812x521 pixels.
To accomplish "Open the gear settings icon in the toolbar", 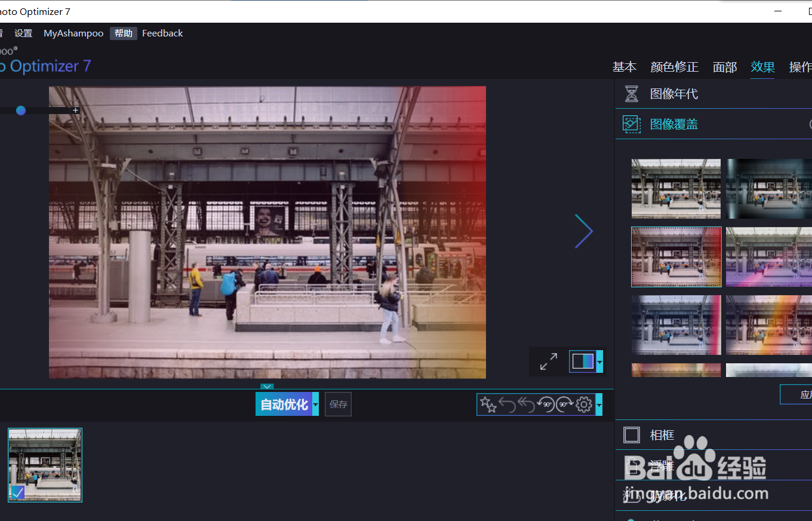I will coord(584,404).
